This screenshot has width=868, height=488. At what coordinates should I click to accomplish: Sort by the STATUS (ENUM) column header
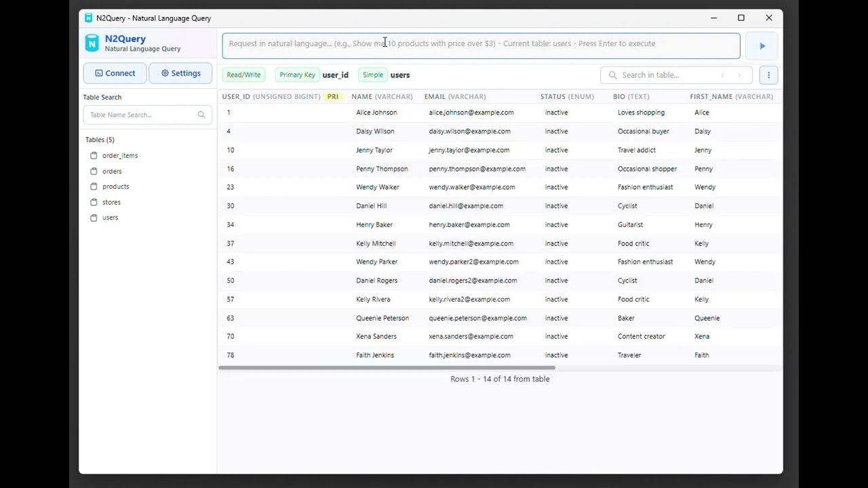(x=567, y=96)
